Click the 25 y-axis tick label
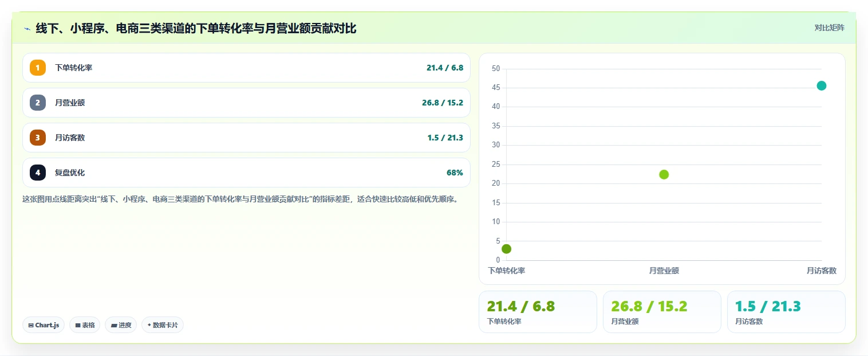 496,165
